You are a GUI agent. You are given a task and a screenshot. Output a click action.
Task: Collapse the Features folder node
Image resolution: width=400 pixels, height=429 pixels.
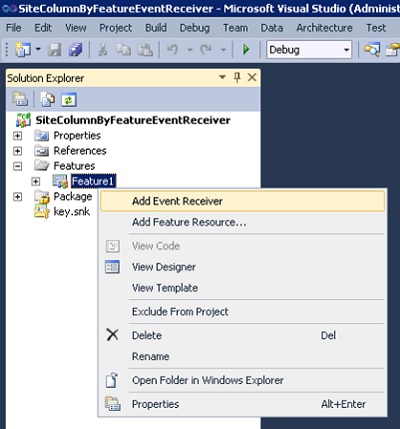(x=17, y=166)
